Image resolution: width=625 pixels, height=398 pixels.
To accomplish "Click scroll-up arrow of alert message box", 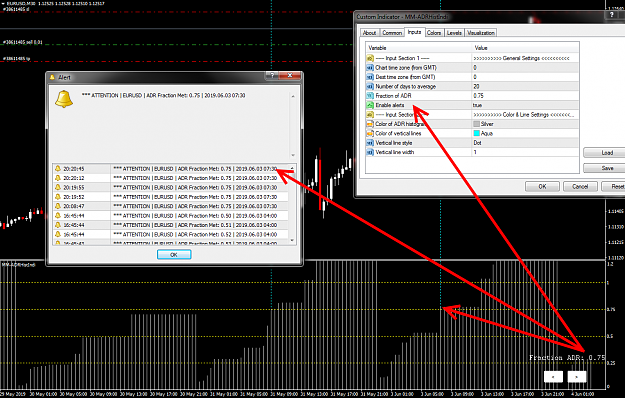I will [x=293, y=96].
